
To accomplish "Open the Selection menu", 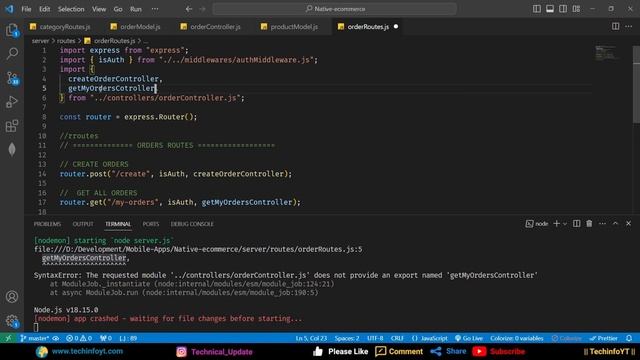I will point(71,9).
